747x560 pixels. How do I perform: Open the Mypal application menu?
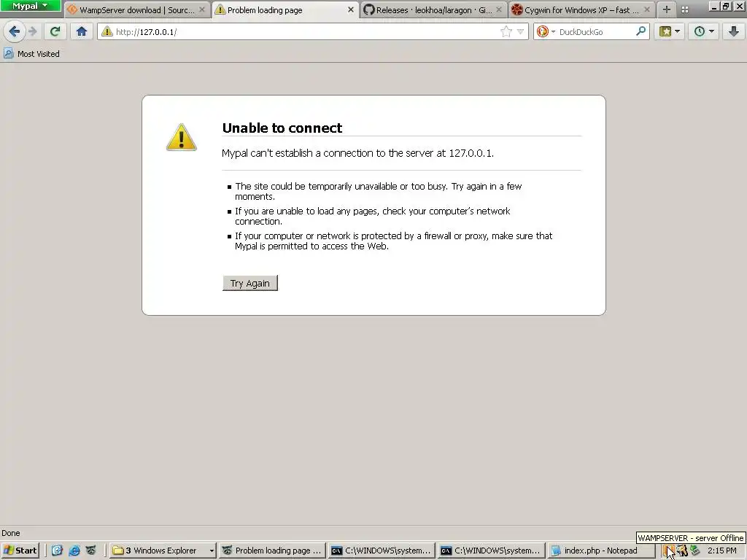point(31,6)
